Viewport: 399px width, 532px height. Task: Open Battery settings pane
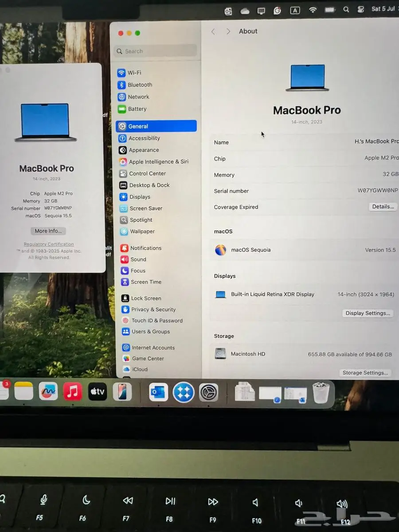pos(132,109)
